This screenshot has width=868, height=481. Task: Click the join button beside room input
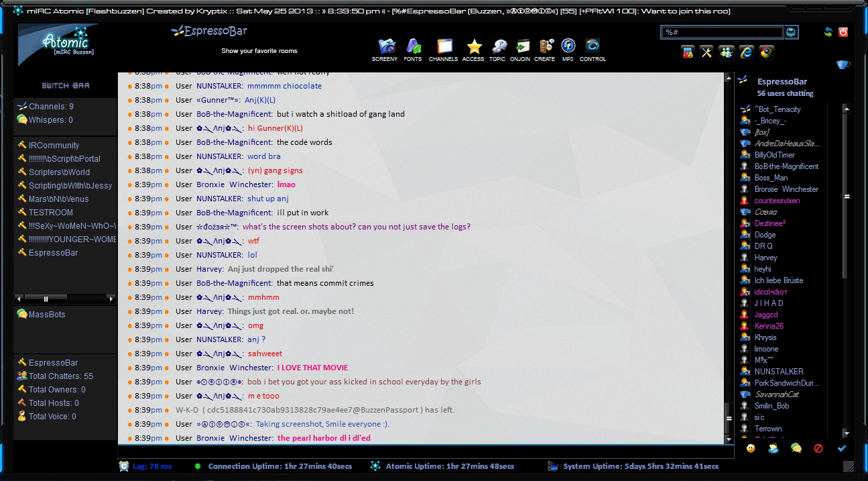pos(792,32)
